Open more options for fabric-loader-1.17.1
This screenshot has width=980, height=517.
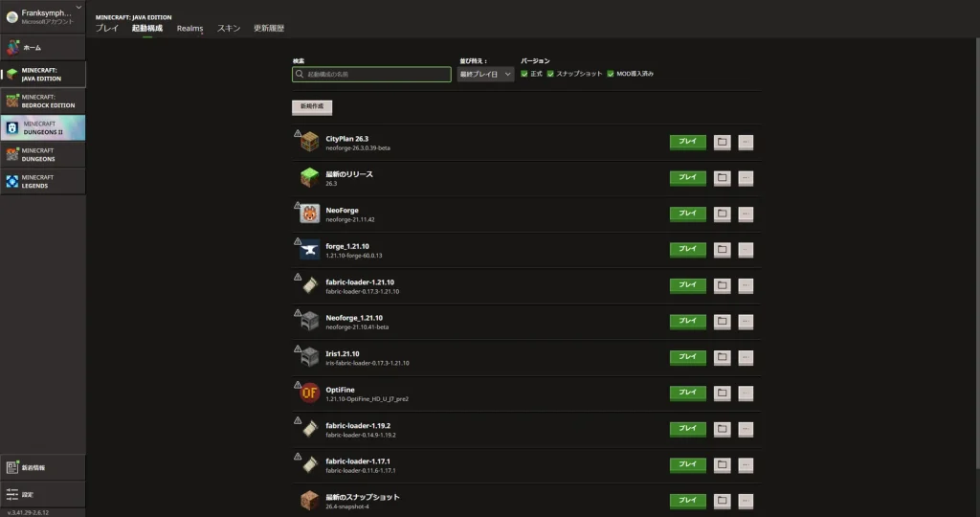746,464
